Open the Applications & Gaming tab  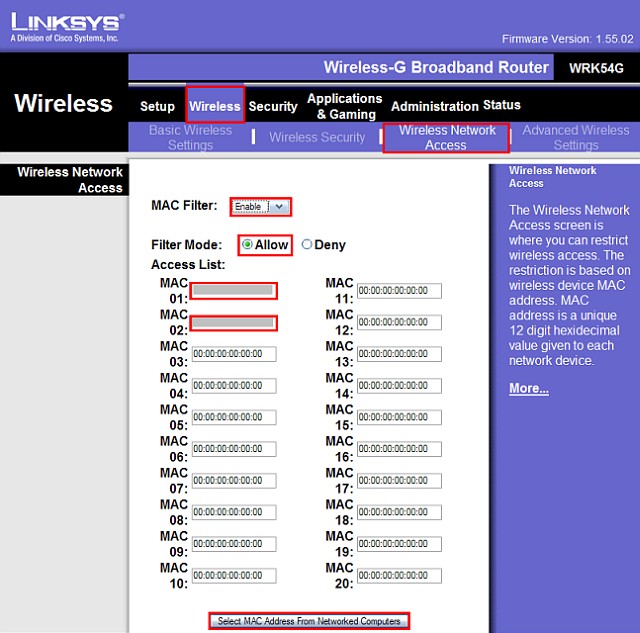(x=345, y=106)
